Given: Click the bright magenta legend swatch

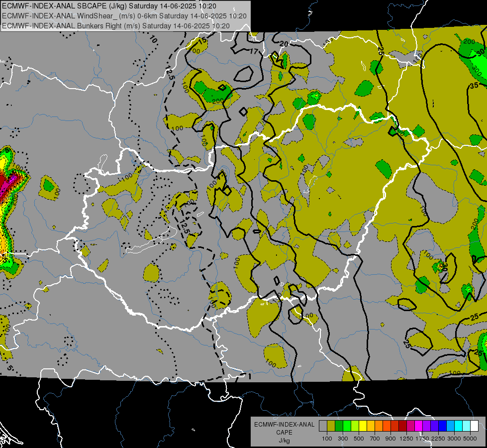Looking at the screenshot, I should point(419,426).
